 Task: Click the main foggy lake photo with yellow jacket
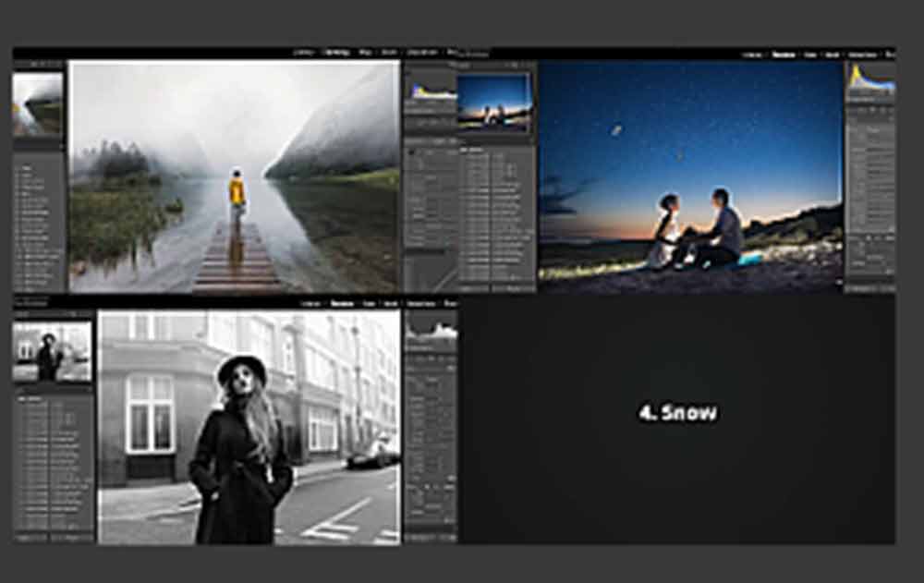[235, 176]
